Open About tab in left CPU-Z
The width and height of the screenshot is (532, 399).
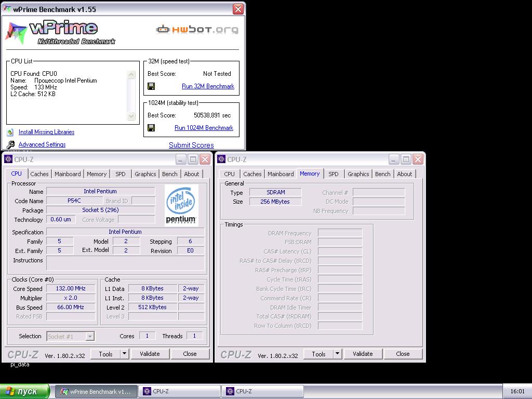192,174
